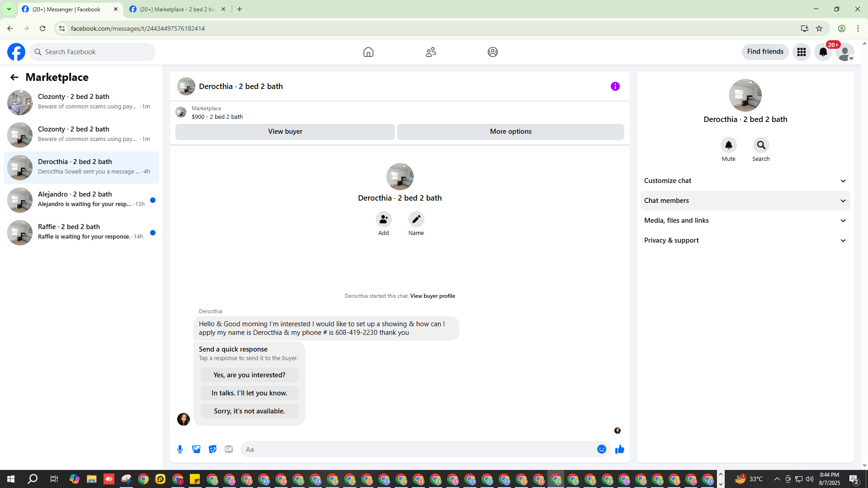Open tab search dropdown in Chrome

pos(9,9)
